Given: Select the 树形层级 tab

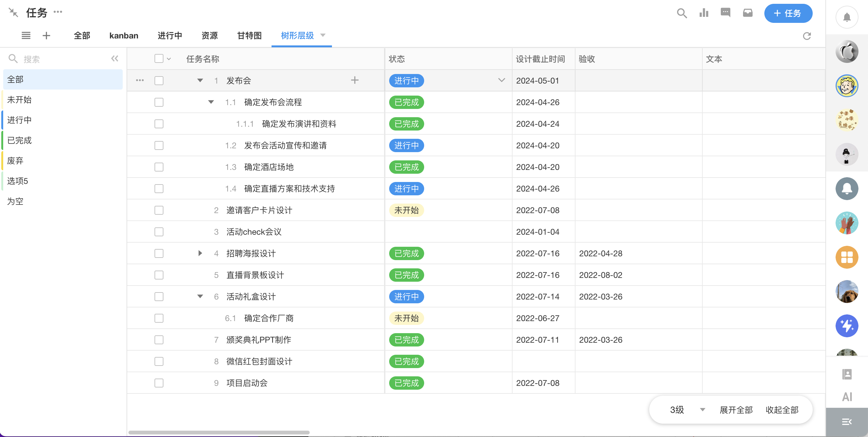Looking at the screenshot, I should coord(297,35).
